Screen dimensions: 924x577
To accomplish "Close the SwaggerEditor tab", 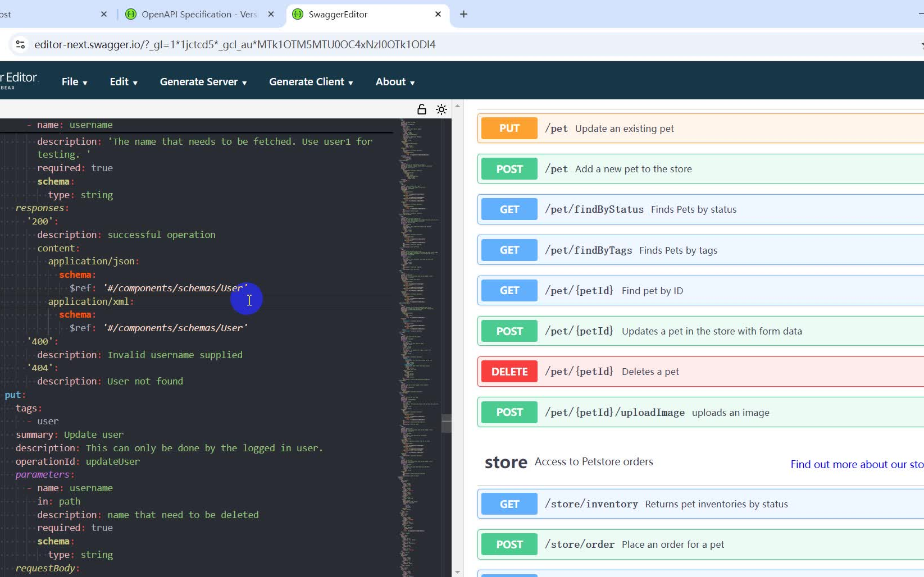I will (438, 14).
